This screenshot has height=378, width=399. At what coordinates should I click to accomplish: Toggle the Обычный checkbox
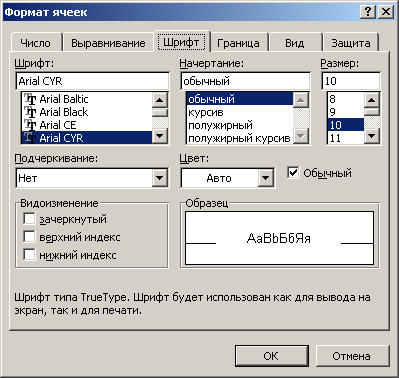tap(293, 173)
